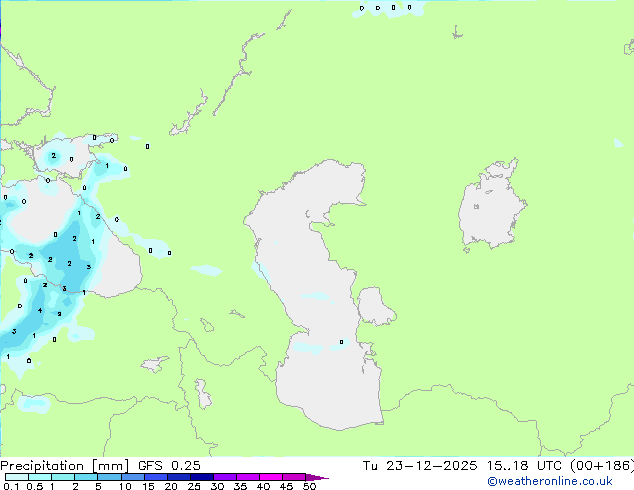634x490 pixels.
Task: Click the "0.5" legend scale label
Action: [35, 486]
